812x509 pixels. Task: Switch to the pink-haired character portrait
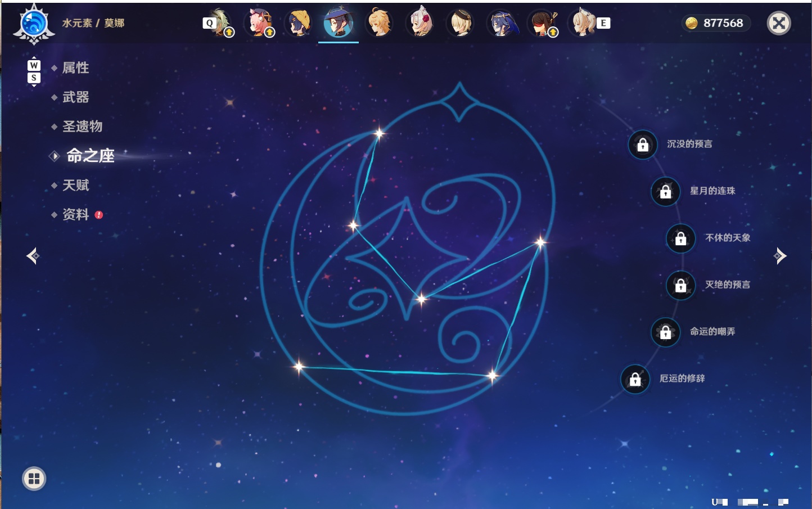259,23
